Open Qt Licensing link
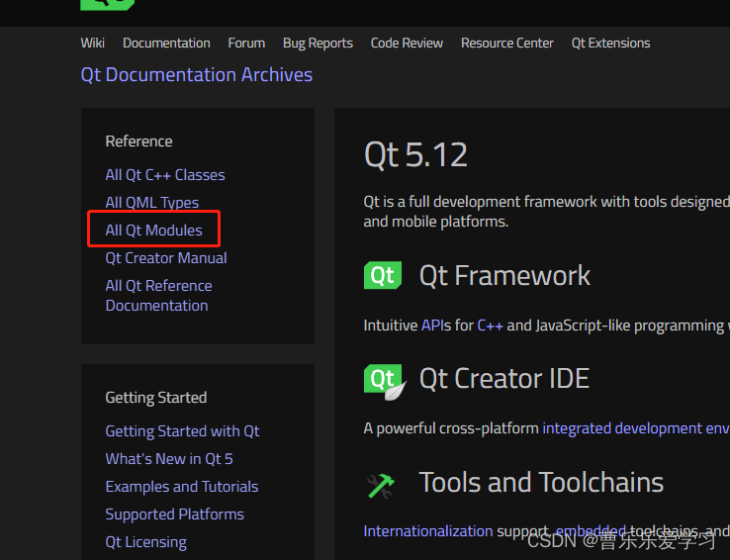This screenshot has width=730, height=560. pyautogui.click(x=146, y=542)
